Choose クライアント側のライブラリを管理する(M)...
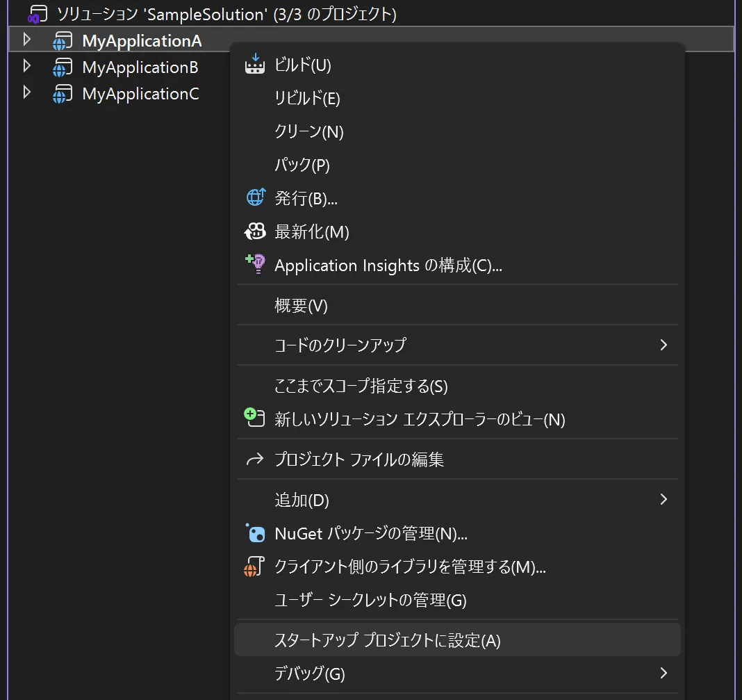Screen dimensions: 742x700 [x=457, y=567]
